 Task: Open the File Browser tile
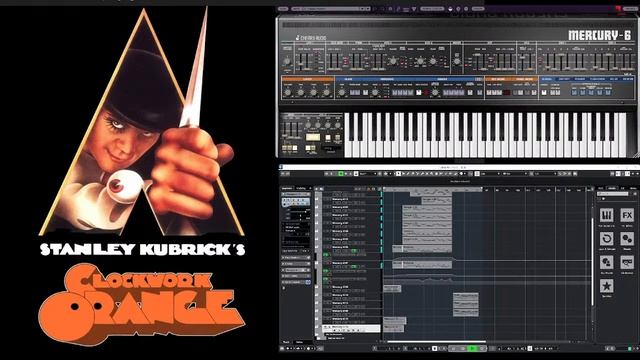(x=627, y=262)
